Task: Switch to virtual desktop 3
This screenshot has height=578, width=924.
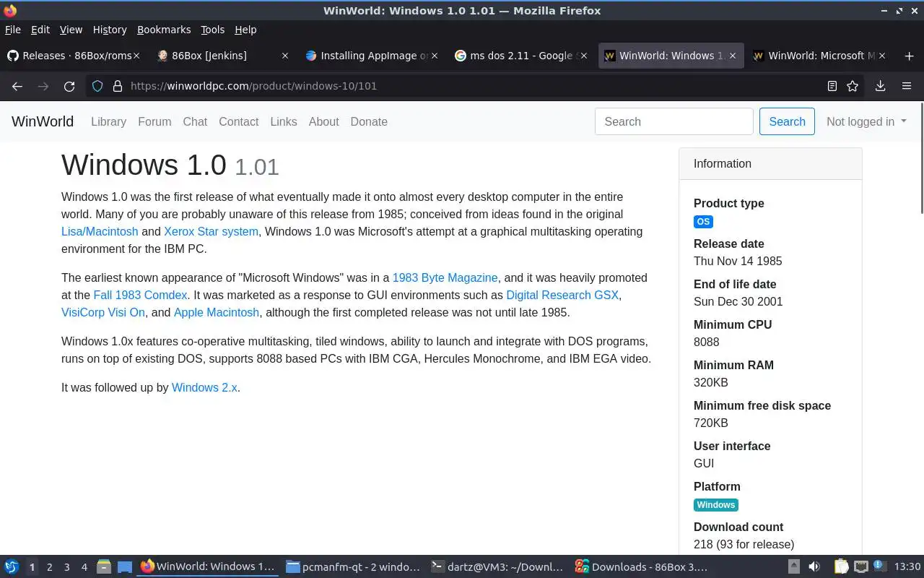Action: click(66, 566)
